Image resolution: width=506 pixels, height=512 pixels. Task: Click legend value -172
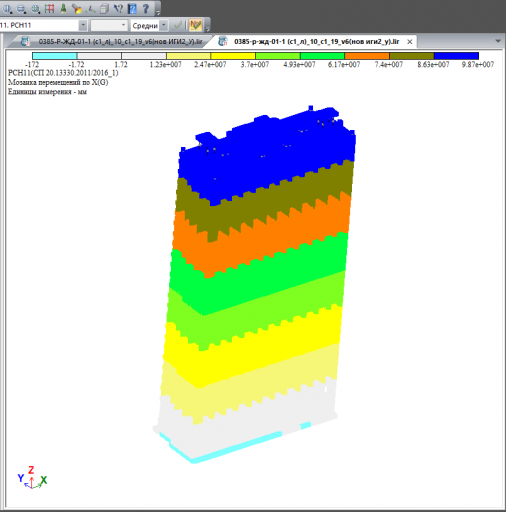pyautogui.click(x=32, y=64)
